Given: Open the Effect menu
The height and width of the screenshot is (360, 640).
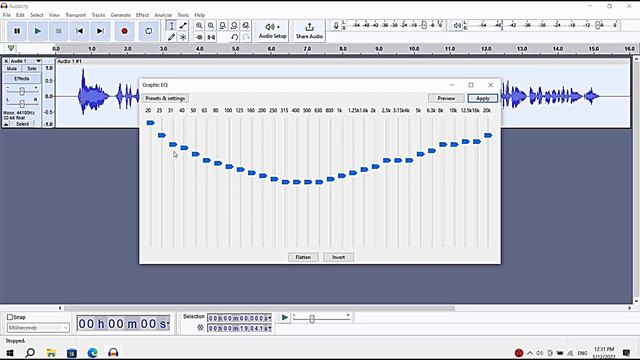Looking at the screenshot, I should coord(142,15).
